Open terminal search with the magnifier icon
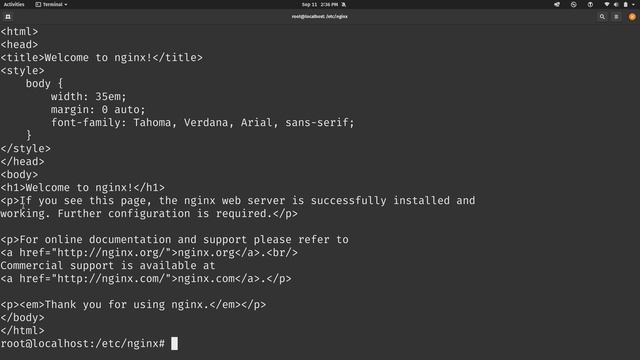The width and height of the screenshot is (640, 360). point(602,17)
